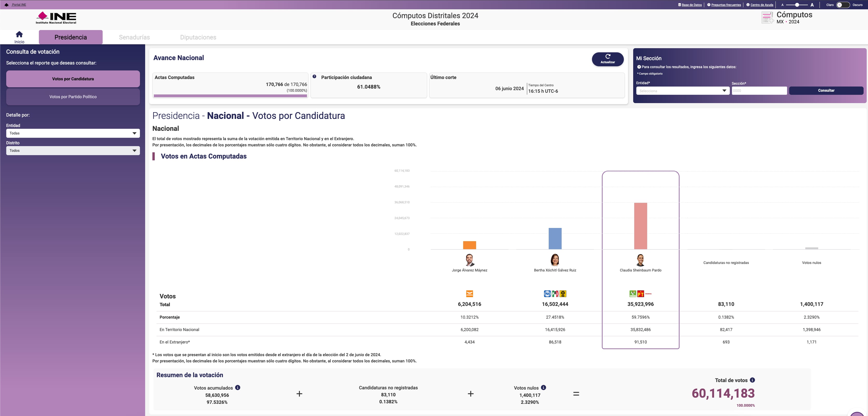Click the Actualizar refresh button
The width and height of the screenshot is (868, 416).
(x=608, y=59)
